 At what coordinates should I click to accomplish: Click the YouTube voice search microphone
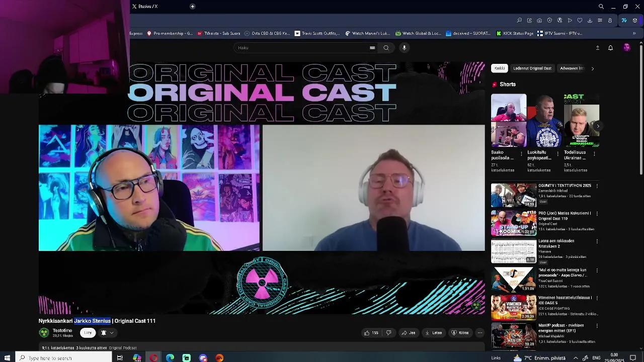(404, 48)
